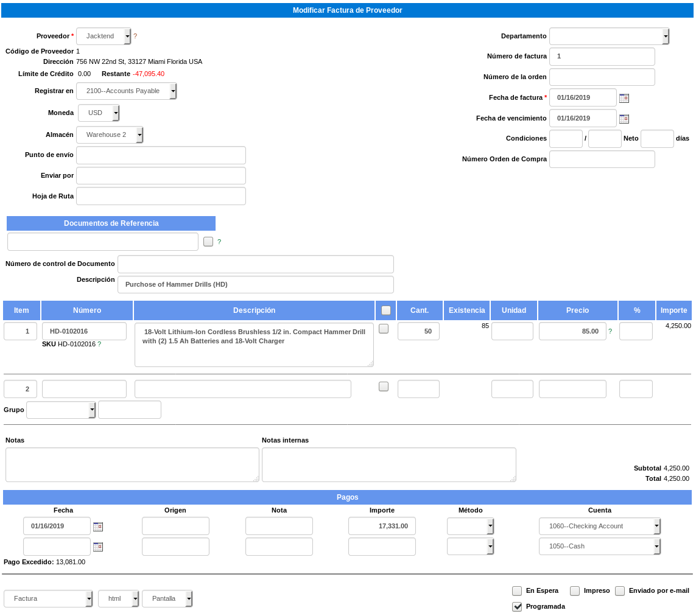Click the Pago Excedido: 13,081.00 text
The width and height of the screenshot is (696, 616).
pos(44,562)
